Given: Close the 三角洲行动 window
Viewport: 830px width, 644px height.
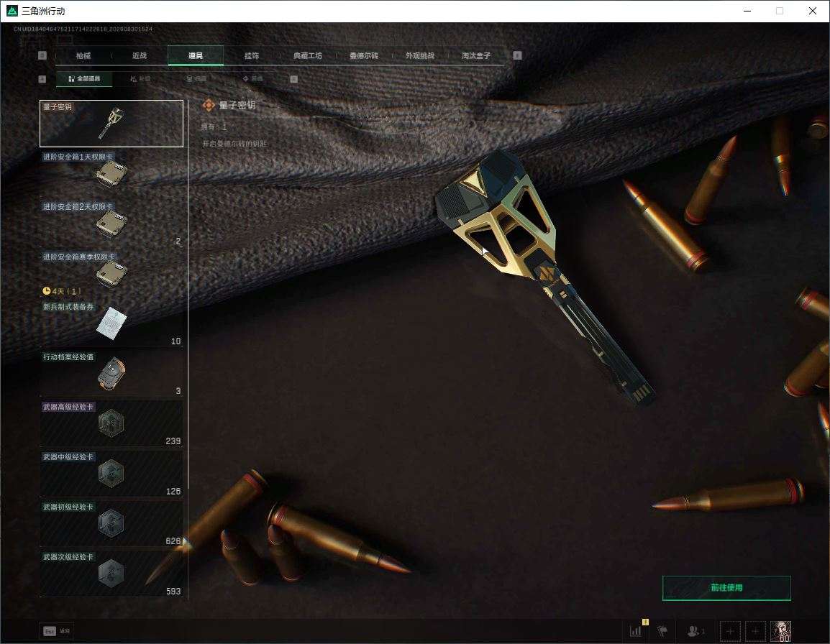Looking at the screenshot, I should point(813,11).
